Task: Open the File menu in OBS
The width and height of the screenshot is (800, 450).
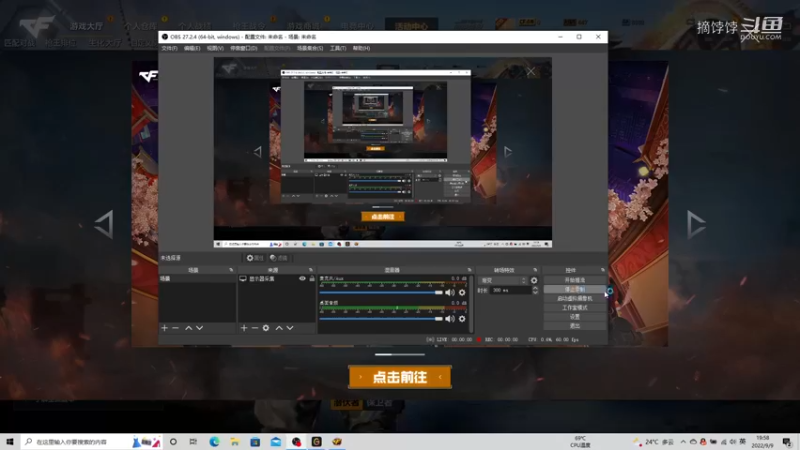Action: pyautogui.click(x=169, y=48)
